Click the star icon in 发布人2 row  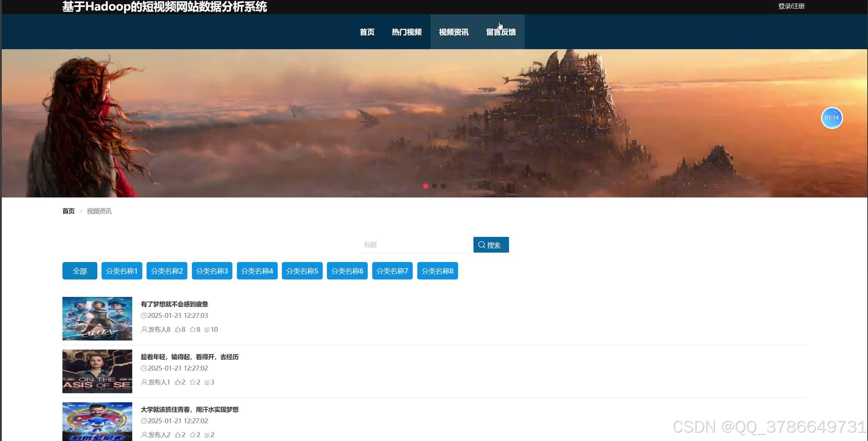[x=193, y=435]
